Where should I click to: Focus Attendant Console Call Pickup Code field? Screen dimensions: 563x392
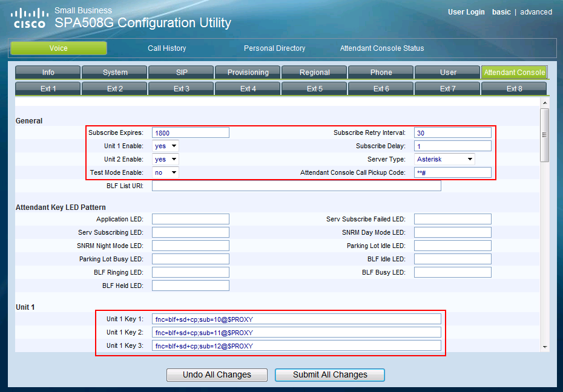pos(453,172)
